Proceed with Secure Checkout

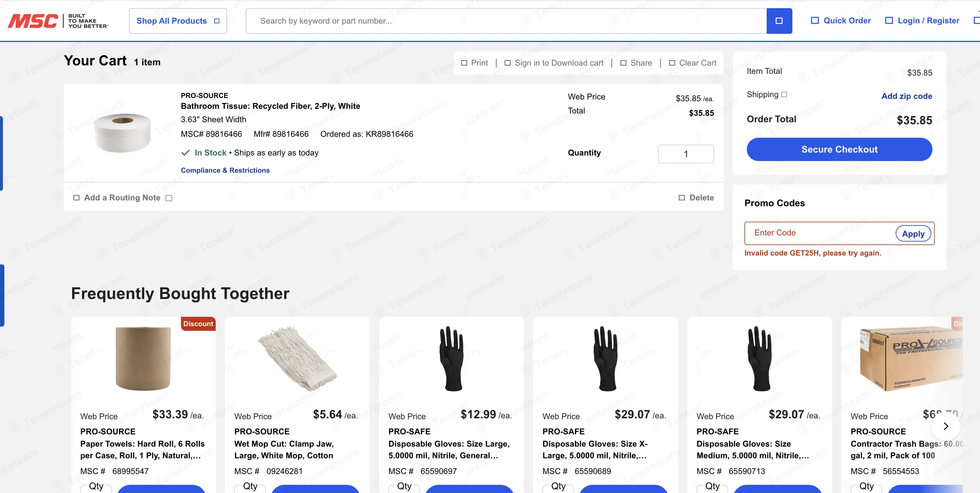point(839,149)
